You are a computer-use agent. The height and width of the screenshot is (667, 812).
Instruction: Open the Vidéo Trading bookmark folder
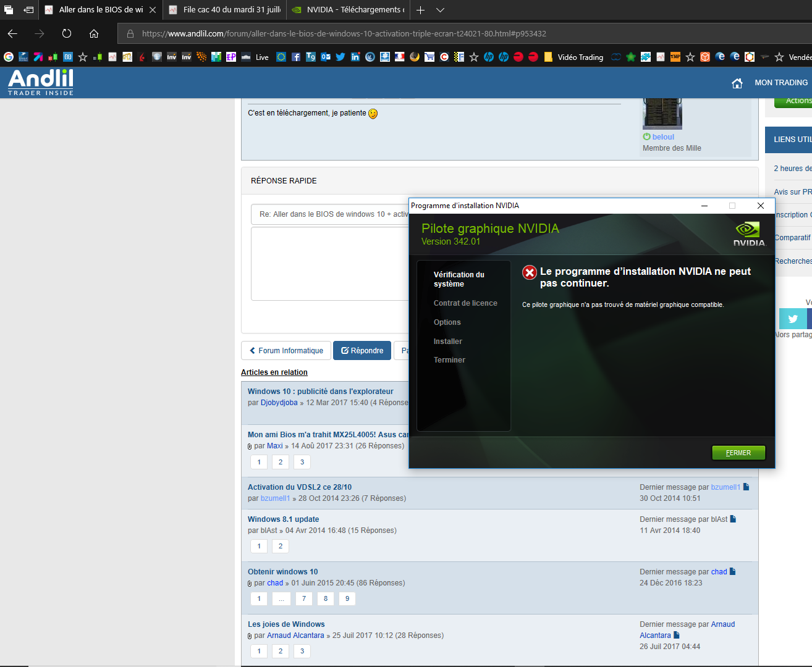[573, 57]
